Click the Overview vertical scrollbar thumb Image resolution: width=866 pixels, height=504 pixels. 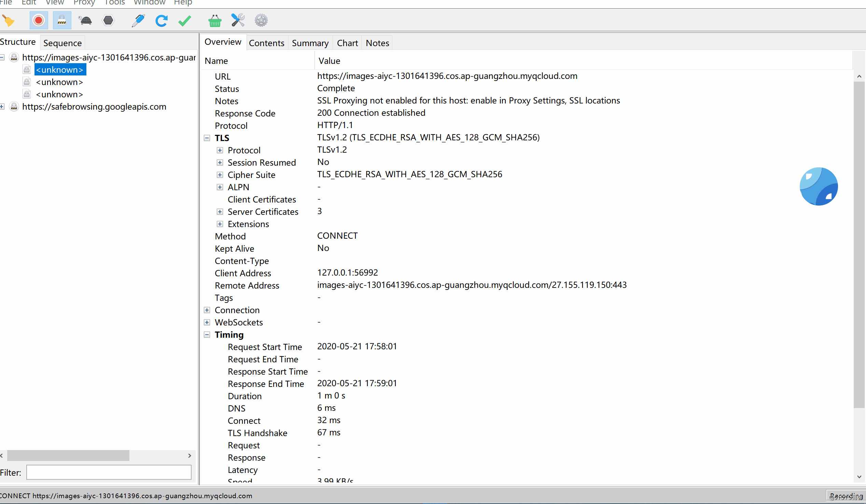[859, 245]
